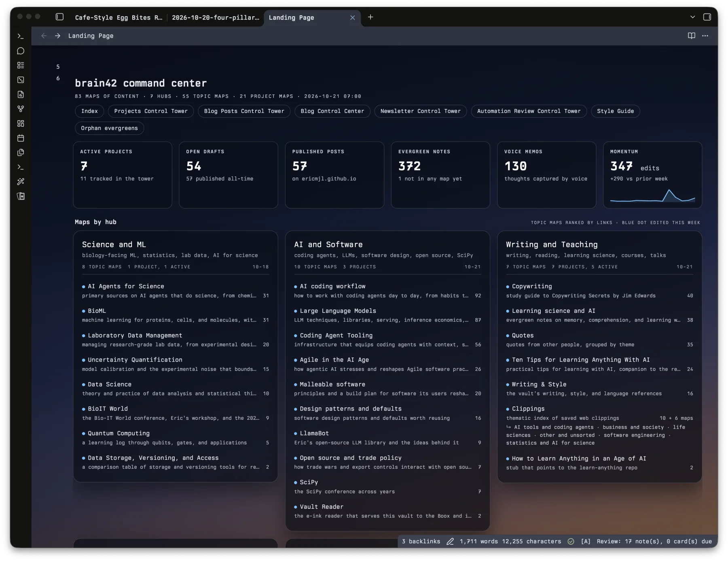
Task: Click the Published Posts stat card
Action: (334, 175)
